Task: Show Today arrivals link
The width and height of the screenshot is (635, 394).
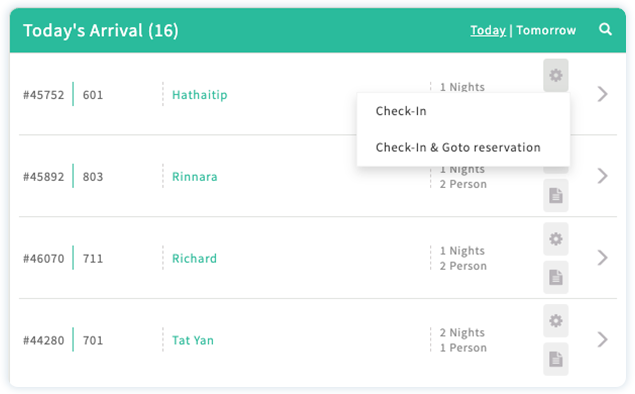Action: (x=488, y=30)
